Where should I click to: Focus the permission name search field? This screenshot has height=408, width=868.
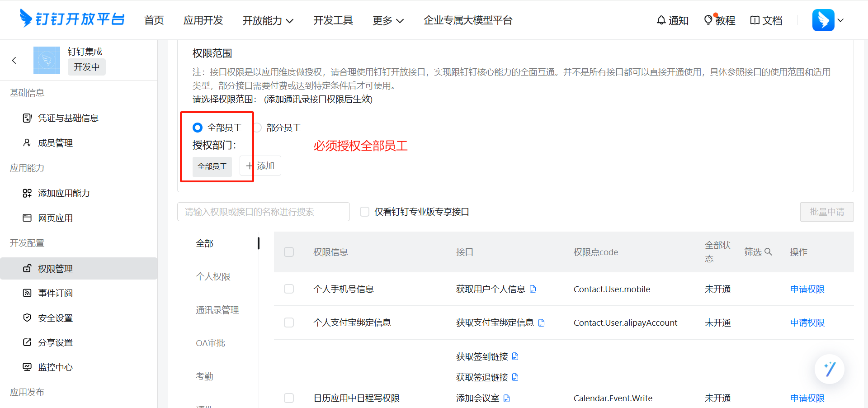pos(264,212)
